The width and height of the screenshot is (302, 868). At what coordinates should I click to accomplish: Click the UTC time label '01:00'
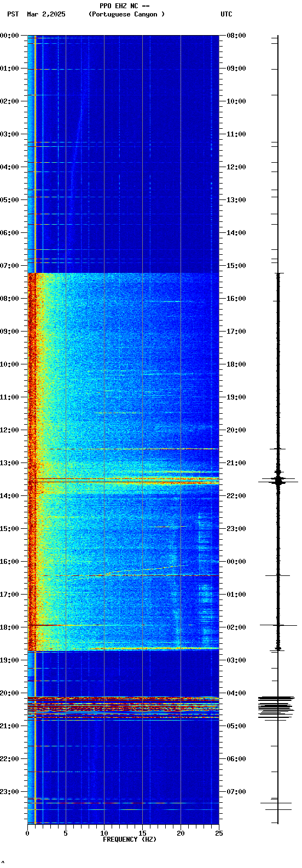pos(236,595)
